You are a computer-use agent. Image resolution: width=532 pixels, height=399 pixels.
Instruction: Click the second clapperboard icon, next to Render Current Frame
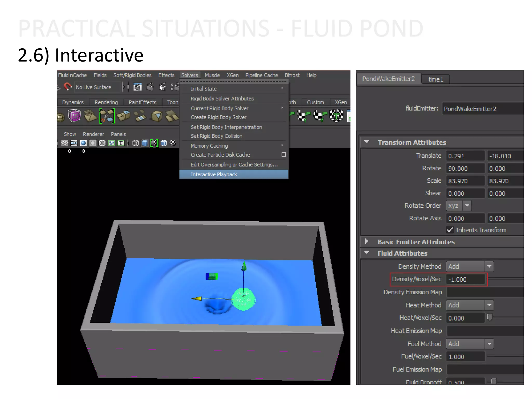[150, 87]
